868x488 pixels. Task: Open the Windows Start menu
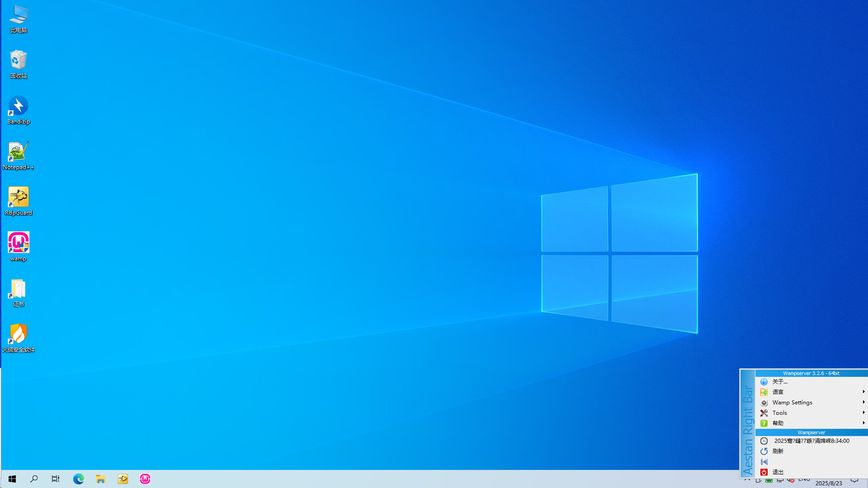[12, 479]
